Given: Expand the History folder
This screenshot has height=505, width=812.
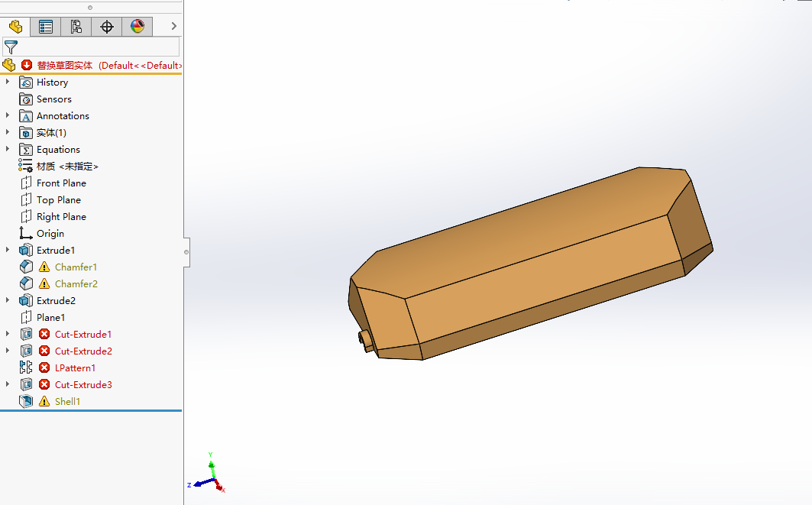Looking at the screenshot, I should (8, 83).
